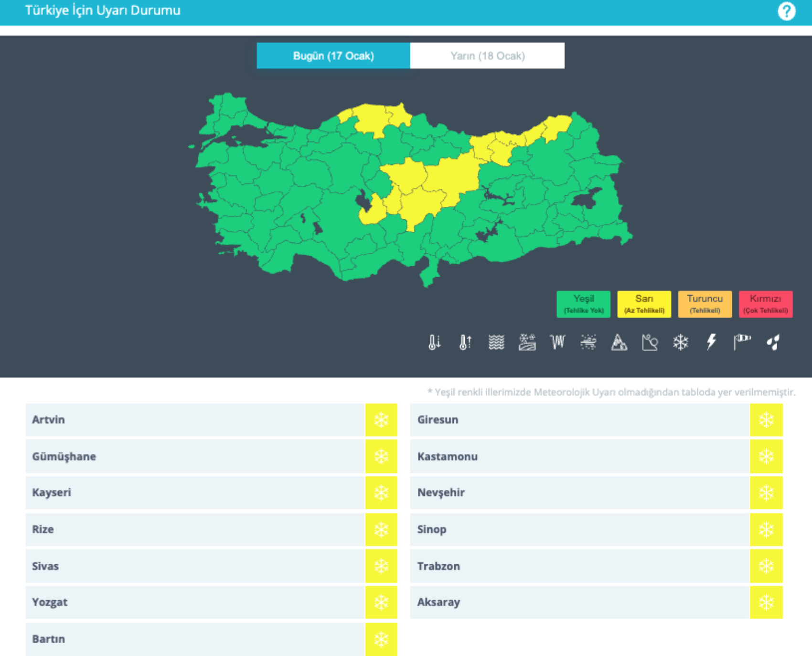Click the Trabzon warning entry
This screenshot has height=656, width=812.
579,566
